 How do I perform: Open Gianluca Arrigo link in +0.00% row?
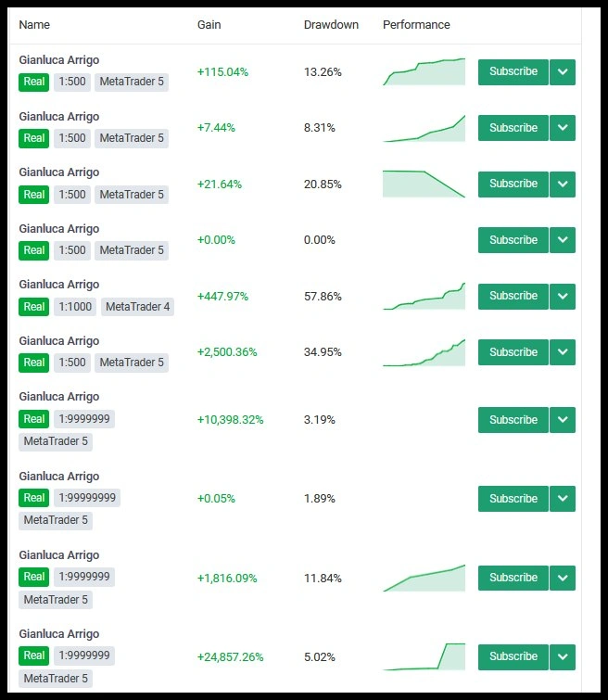pos(58,228)
